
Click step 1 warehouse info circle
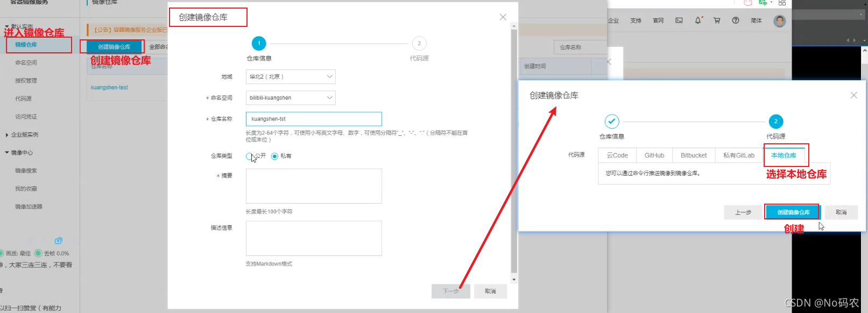point(259,43)
